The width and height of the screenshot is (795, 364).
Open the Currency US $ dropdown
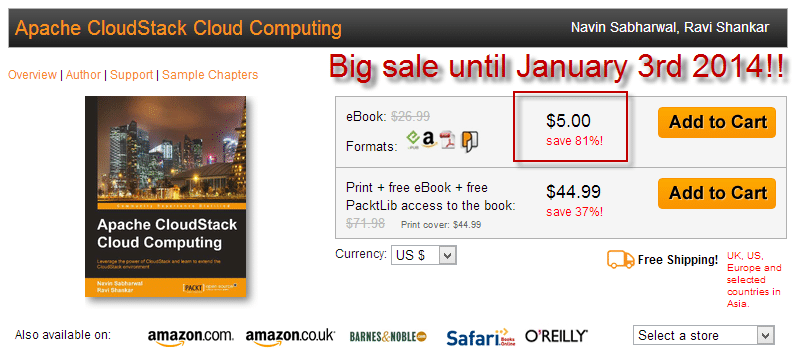(423, 256)
